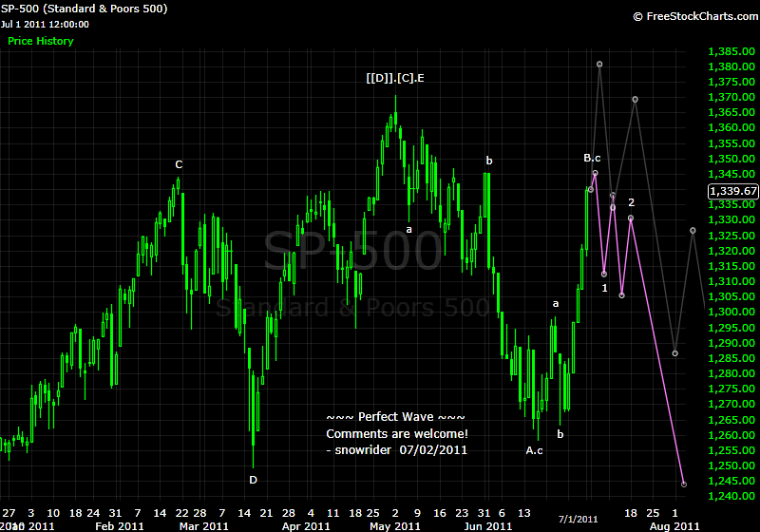760x532 pixels.
Task: Click the Jun 2011 month label
Action: click(x=488, y=526)
